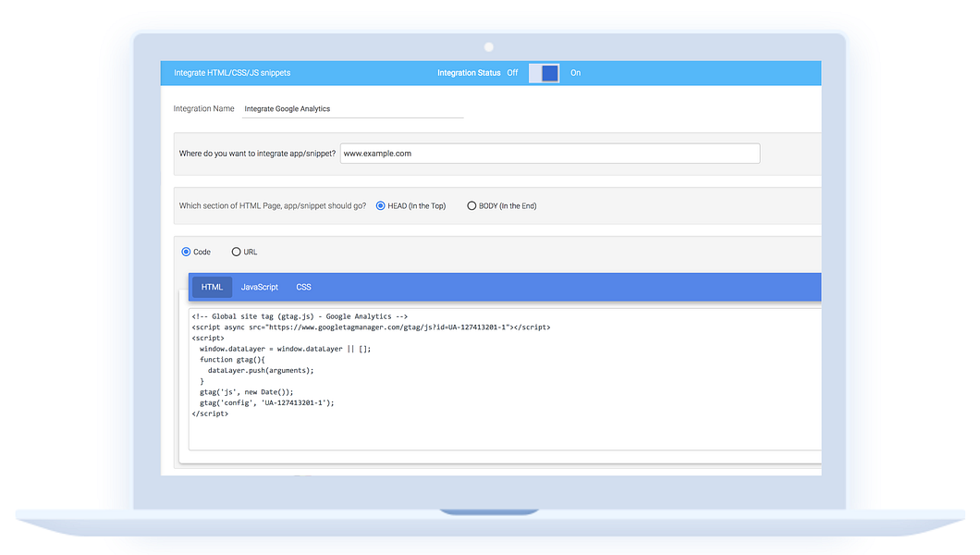
Task: Click the 'Off' label beside the switch
Action: (x=512, y=73)
